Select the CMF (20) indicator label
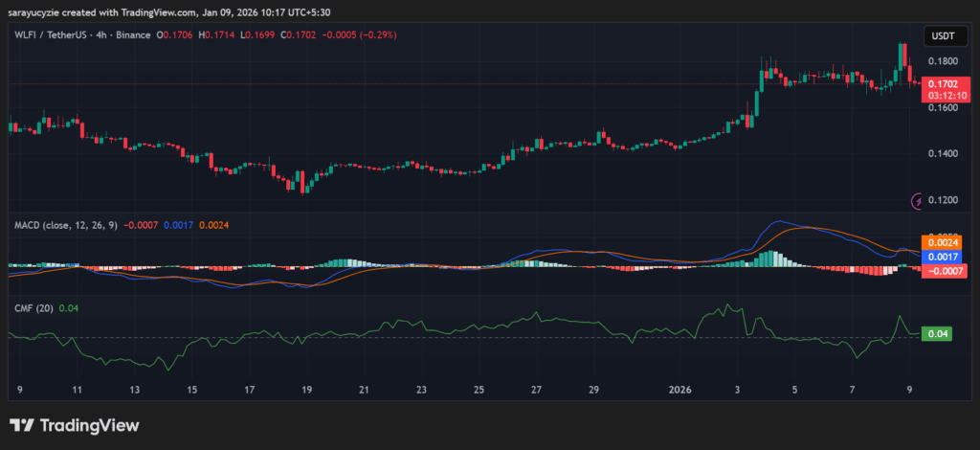This screenshot has height=450, width=980. pos(33,307)
